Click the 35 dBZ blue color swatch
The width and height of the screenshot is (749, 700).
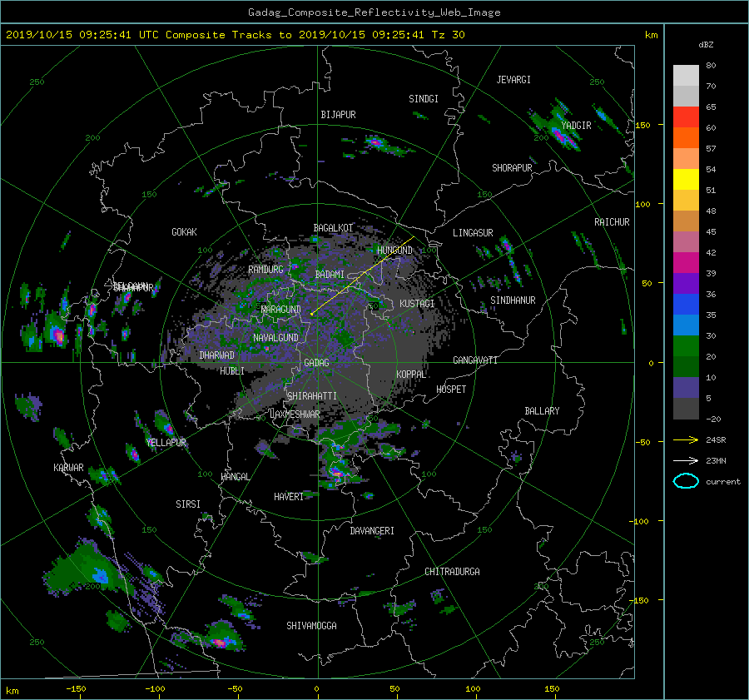(686, 304)
